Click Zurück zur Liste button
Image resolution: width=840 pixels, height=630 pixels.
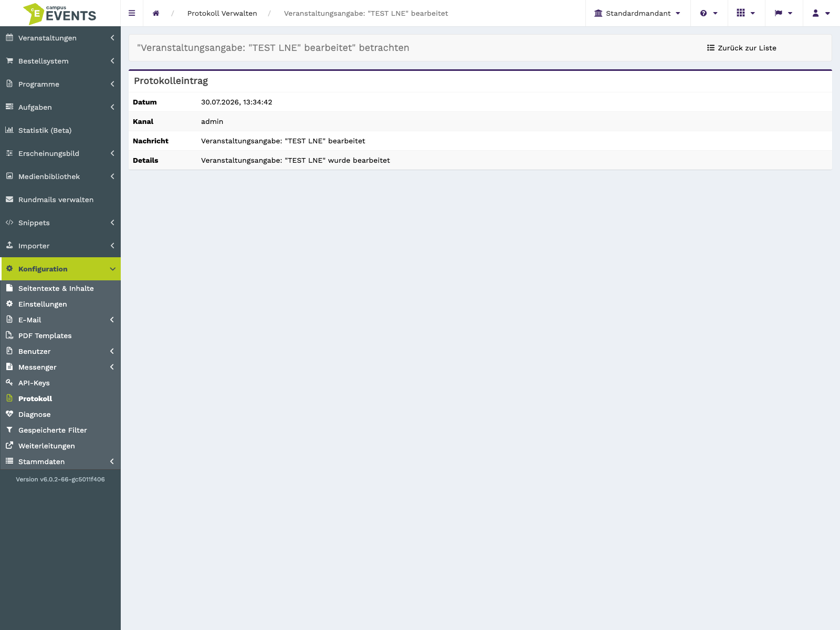[x=741, y=48]
